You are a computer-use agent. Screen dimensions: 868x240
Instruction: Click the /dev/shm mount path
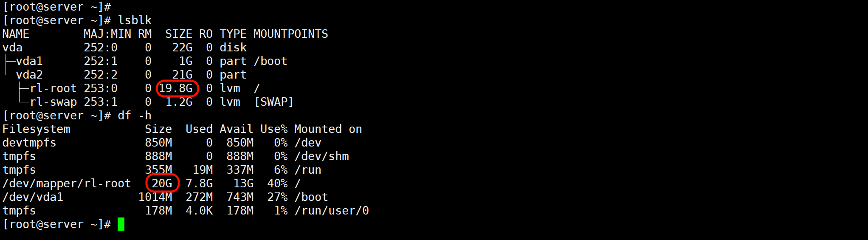(x=321, y=156)
